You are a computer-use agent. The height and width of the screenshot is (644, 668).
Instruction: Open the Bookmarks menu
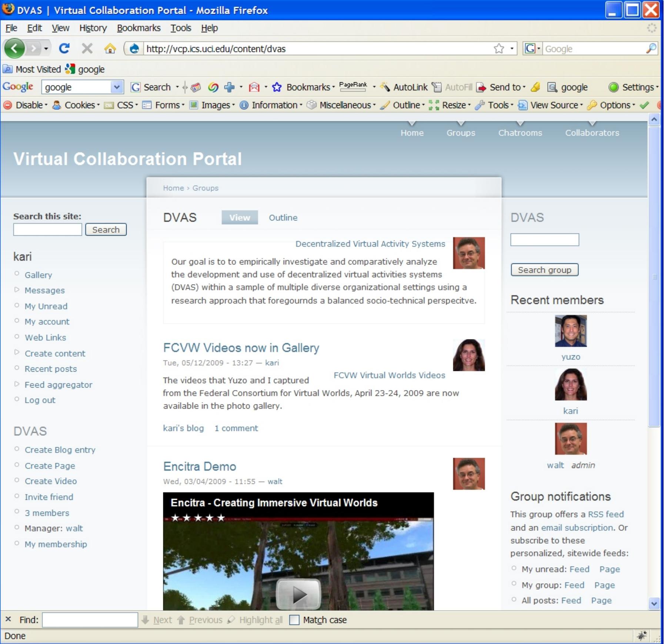tap(138, 28)
